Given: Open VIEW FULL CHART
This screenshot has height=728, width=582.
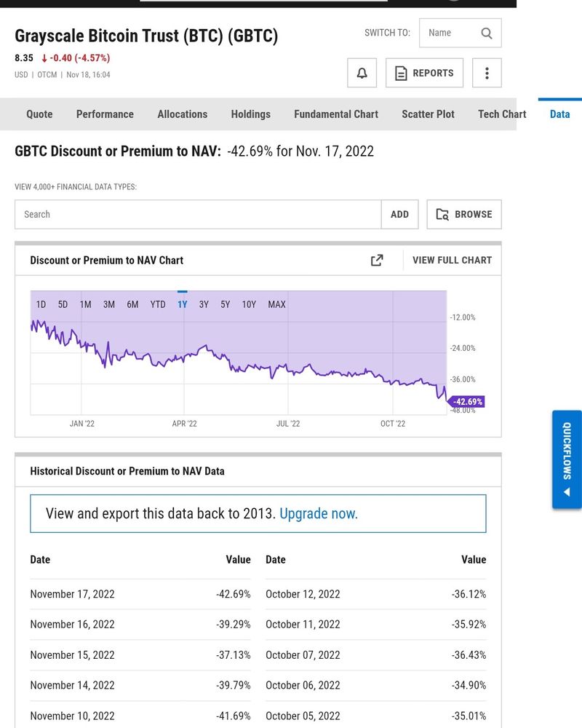Looking at the screenshot, I should (451, 260).
